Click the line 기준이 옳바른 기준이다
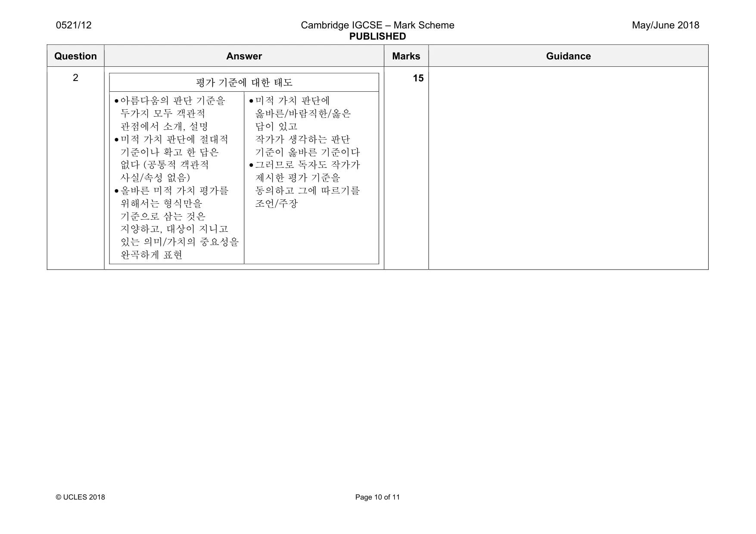This screenshot has height=534, width=756. 308,152
